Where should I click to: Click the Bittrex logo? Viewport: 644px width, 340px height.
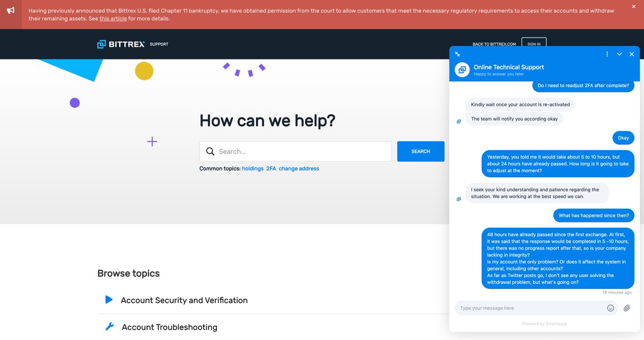[x=121, y=44]
